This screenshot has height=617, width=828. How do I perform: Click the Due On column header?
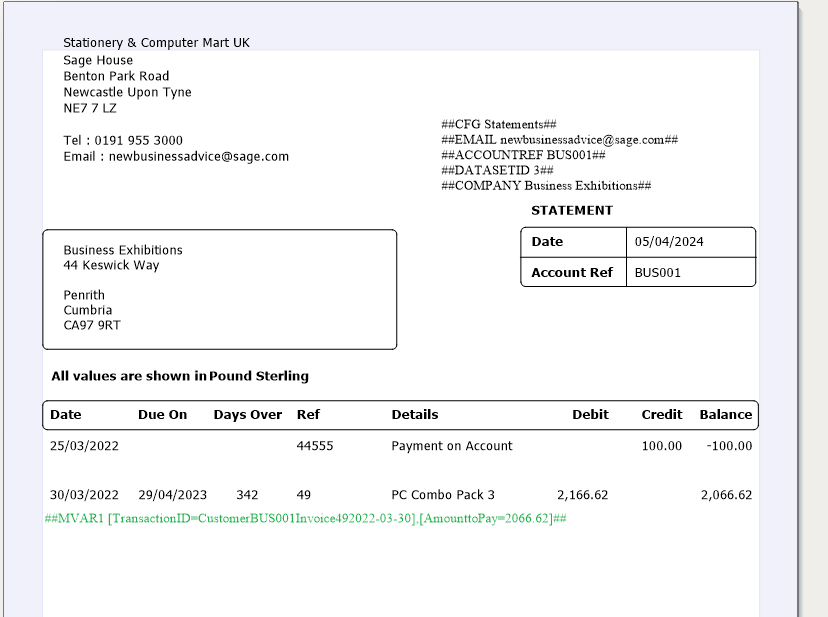pyautogui.click(x=163, y=415)
